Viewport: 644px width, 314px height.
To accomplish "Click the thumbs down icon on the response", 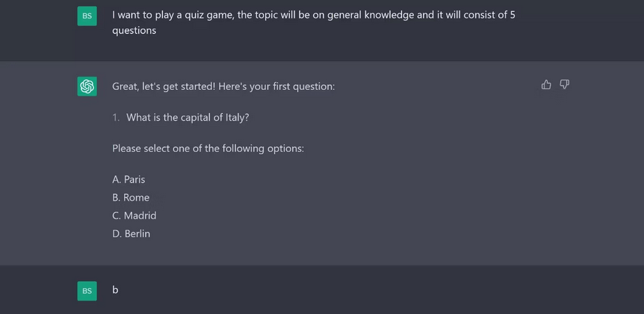I will click(564, 85).
